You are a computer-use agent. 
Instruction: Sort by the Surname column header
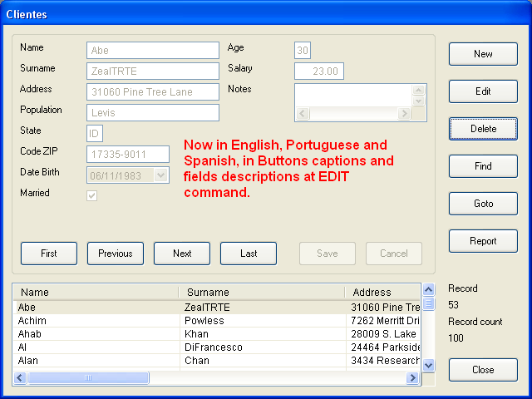click(x=261, y=293)
